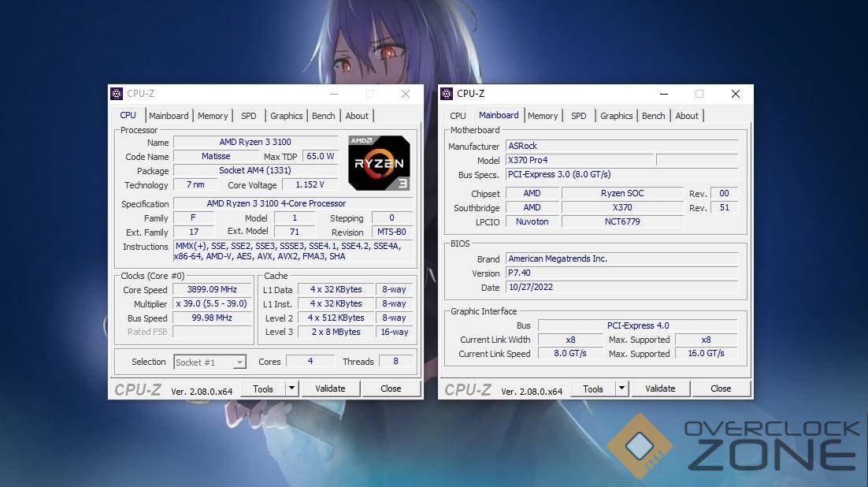Click CPU-Z app icon in right window title bar

coord(446,94)
